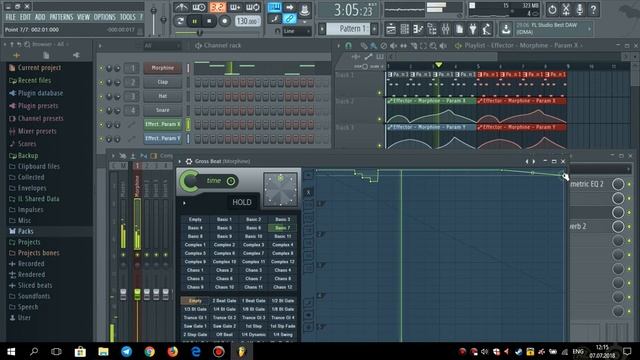Open the help question mark icon

[x=593, y=9]
